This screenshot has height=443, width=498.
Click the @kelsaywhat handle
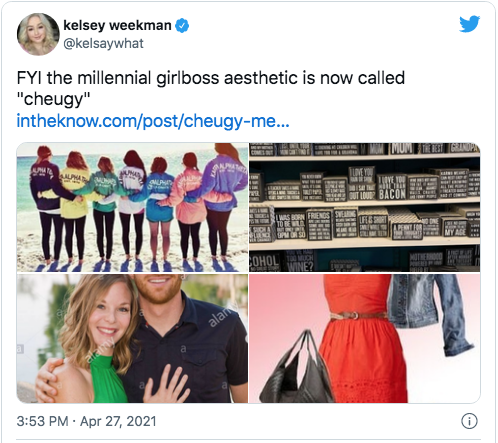coord(103,44)
